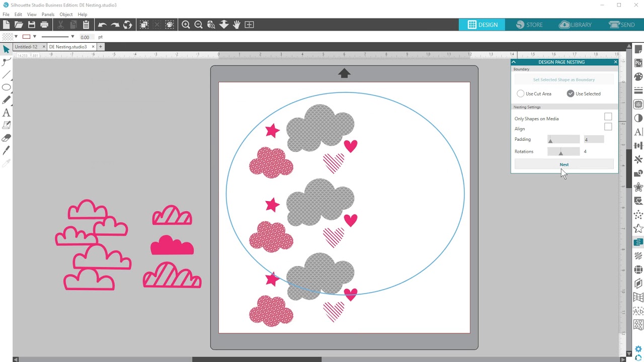Close the Design Page Nesting panel
Viewport: 644px width, 362px height.
click(x=615, y=62)
